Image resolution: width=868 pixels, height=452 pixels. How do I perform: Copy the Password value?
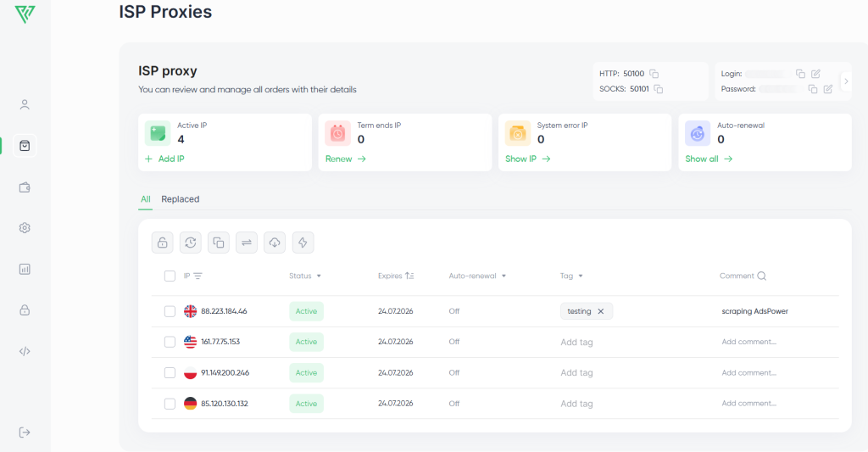pyautogui.click(x=813, y=89)
